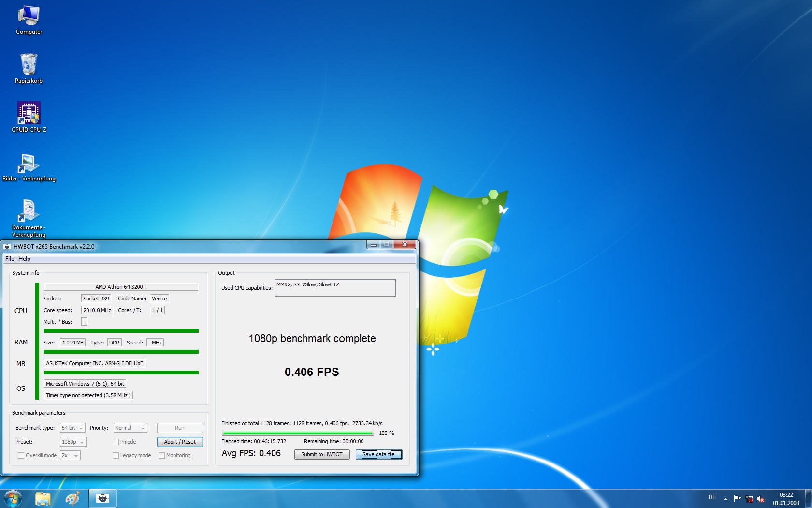The image size is (812, 508).
Task: Open the Overkill 2x multiplier dropdown
Action: tap(70, 455)
